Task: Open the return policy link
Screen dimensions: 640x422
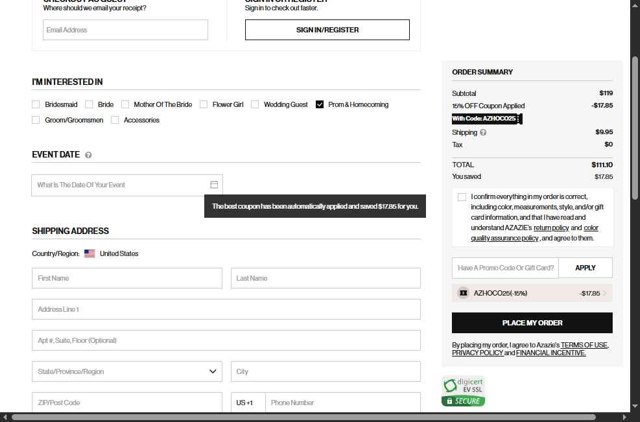Action: [x=551, y=228]
